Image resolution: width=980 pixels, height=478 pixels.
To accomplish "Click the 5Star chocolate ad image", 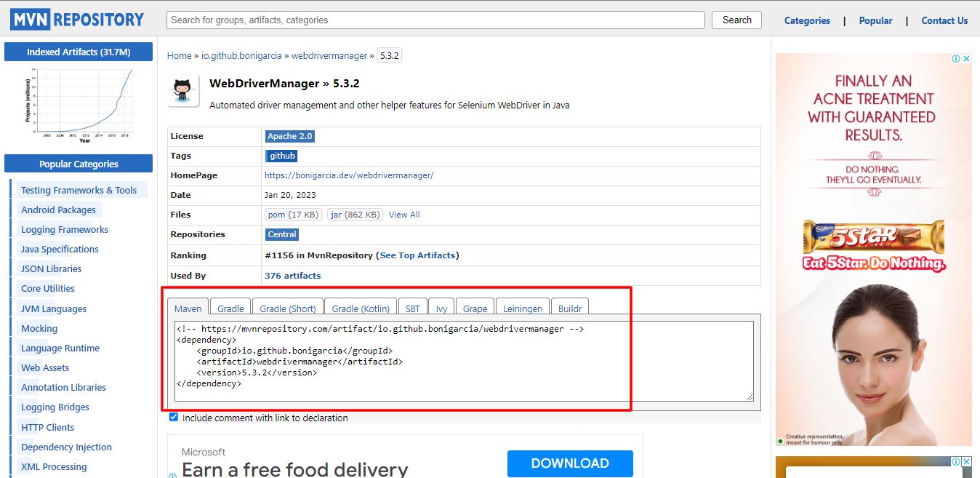I will pos(874,246).
